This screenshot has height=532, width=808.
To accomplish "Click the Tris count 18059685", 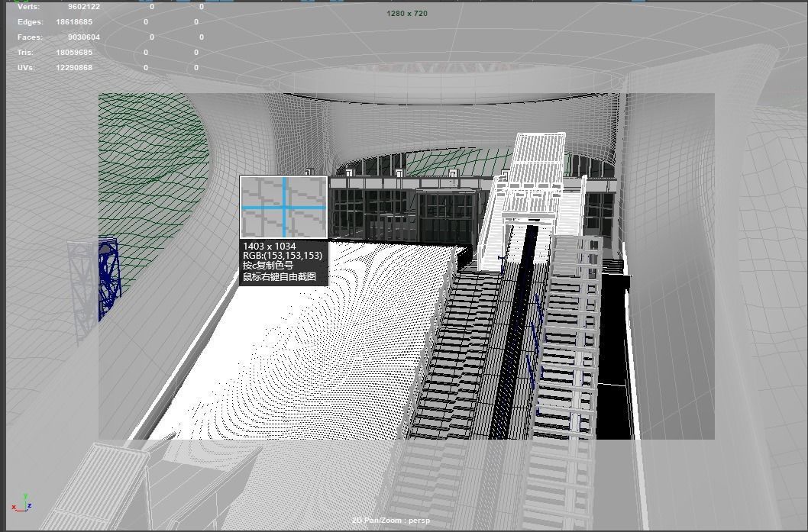I will [74, 53].
